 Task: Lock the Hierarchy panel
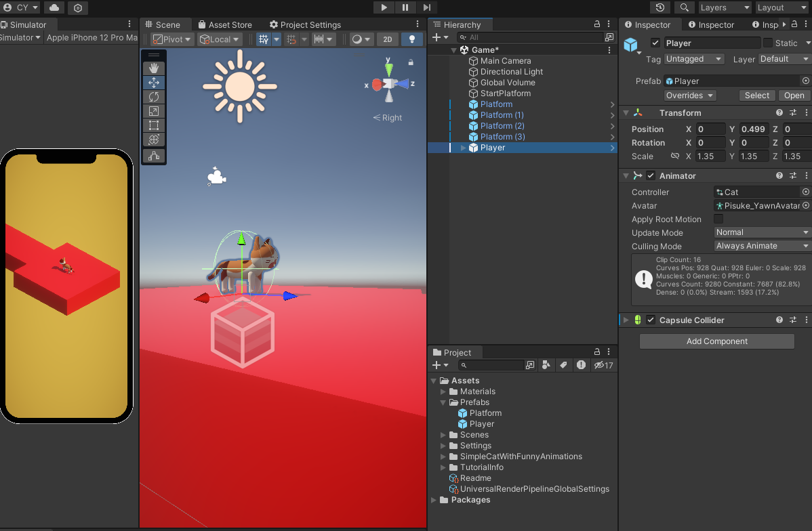click(x=596, y=24)
